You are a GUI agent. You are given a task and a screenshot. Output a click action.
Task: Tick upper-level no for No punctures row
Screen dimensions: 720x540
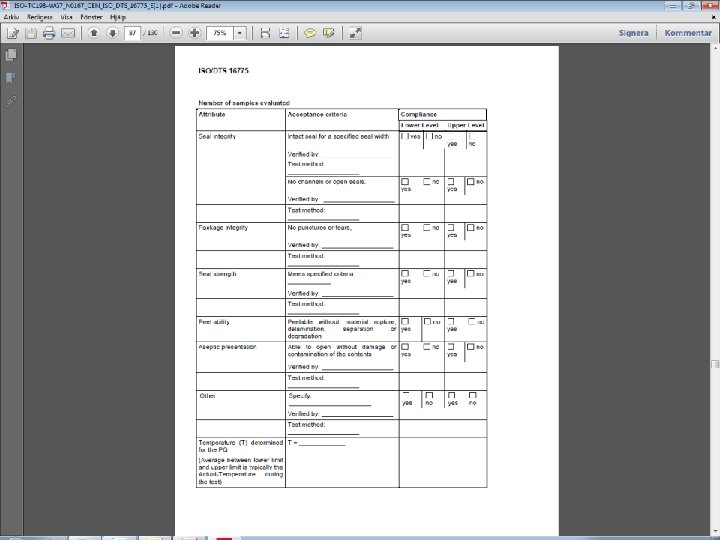(x=471, y=228)
